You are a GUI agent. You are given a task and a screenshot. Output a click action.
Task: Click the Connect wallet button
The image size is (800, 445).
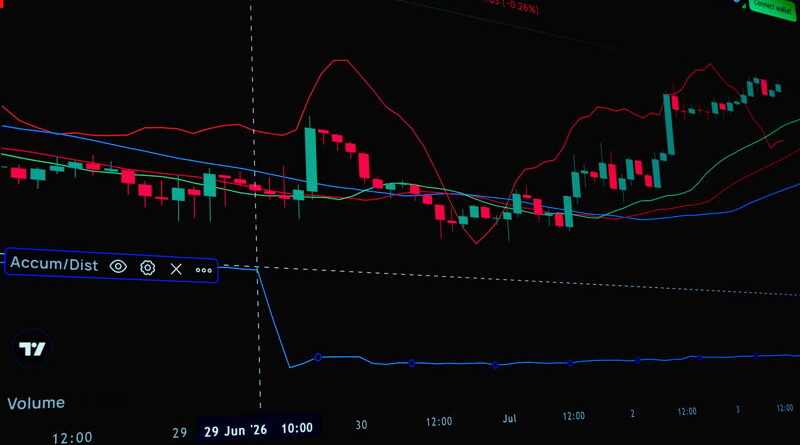(773, 8)
